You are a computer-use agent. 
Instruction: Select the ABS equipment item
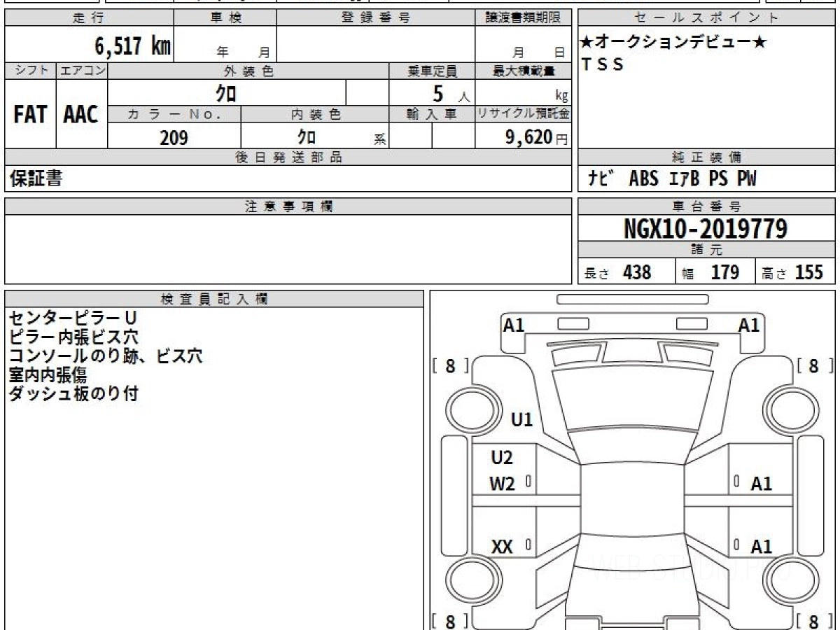pyautogui.click(x=643, y=179)
